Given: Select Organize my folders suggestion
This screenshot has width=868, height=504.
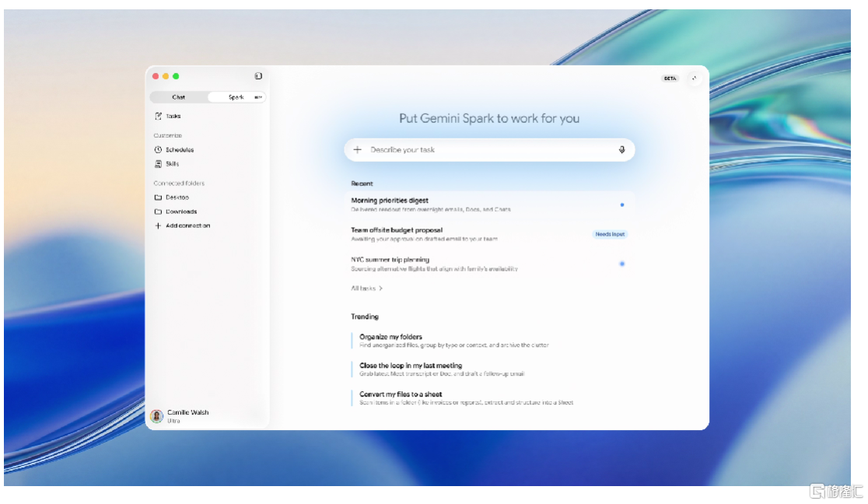Looking at the screenshot, I should pos(454,341).
